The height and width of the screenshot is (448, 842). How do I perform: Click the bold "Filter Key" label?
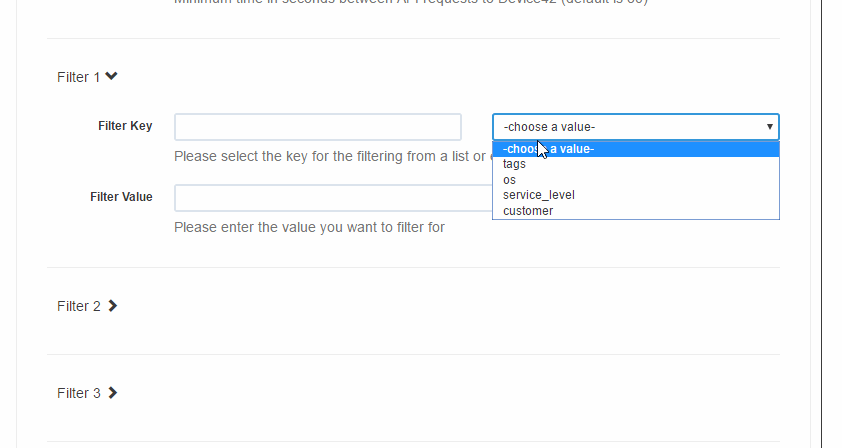125,126
